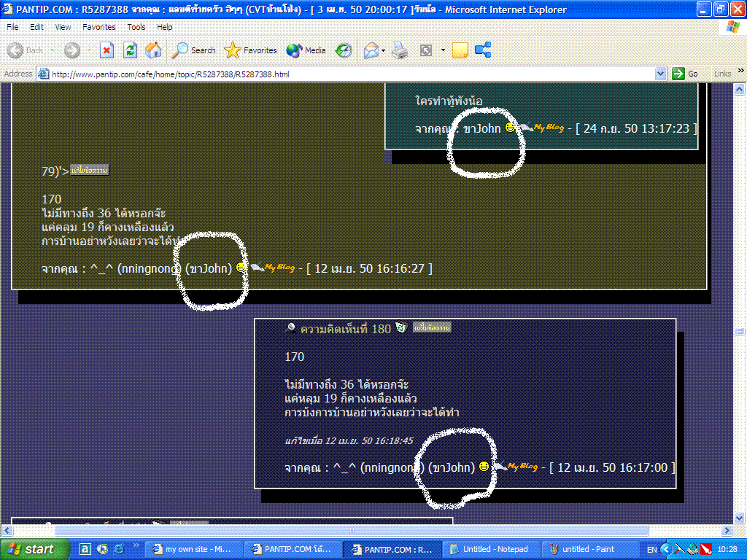Stop page loading with red X icon

pos(107,50)
